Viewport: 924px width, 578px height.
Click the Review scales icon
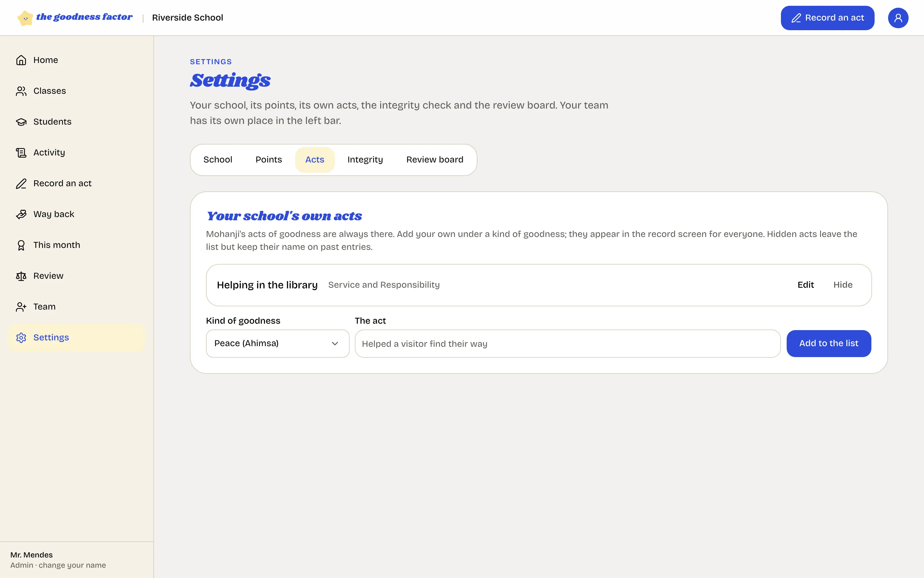pos(21,276)
